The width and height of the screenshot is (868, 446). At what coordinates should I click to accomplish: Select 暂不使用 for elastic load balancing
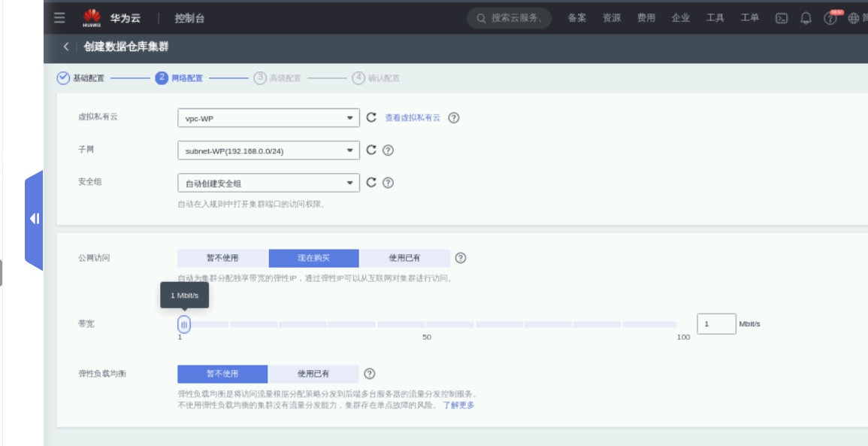coord(222,374)
